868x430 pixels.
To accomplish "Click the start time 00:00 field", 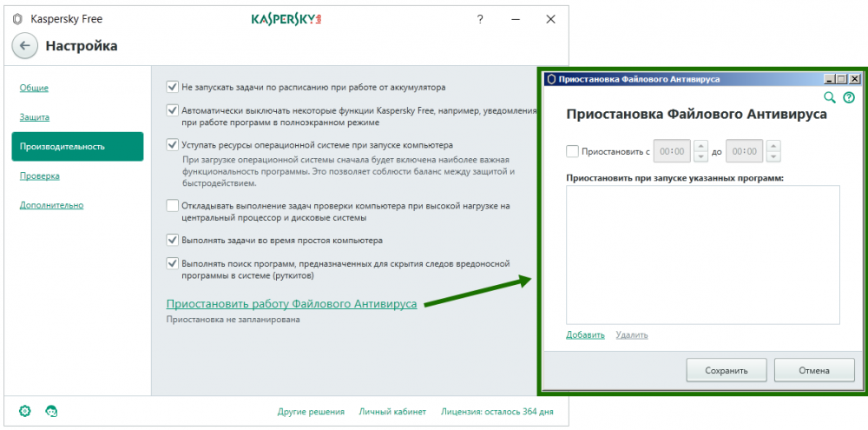I will (x=672, y=151).
